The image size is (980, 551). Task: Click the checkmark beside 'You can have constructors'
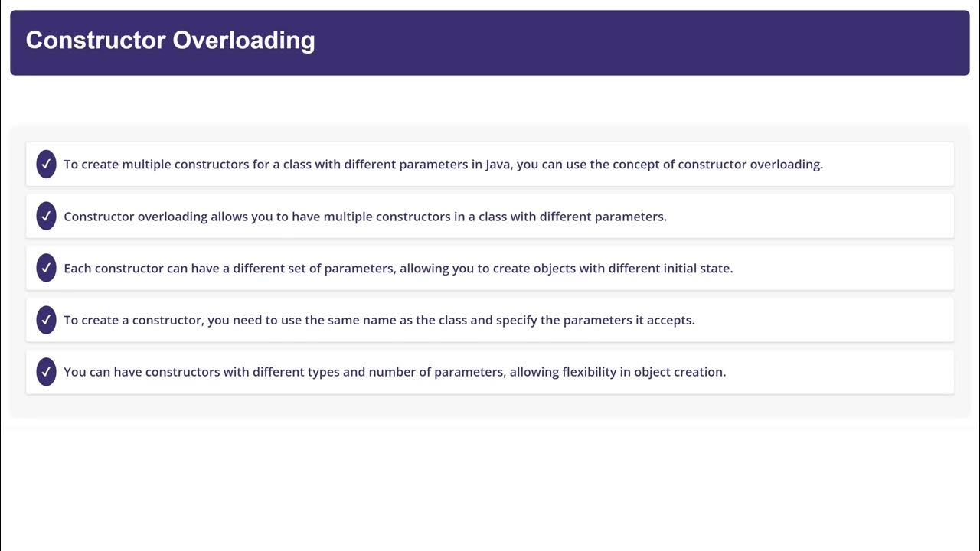click(x=46, y=372)
